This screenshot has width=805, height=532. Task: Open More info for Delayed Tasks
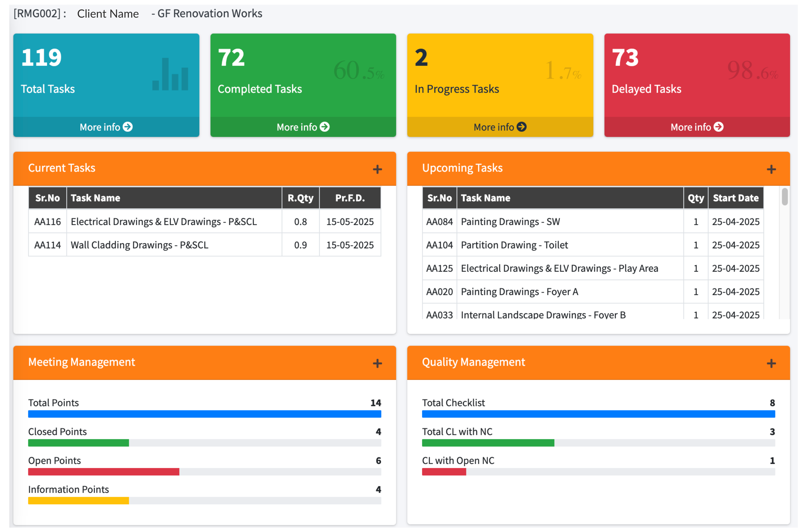(x=697, y=127)
